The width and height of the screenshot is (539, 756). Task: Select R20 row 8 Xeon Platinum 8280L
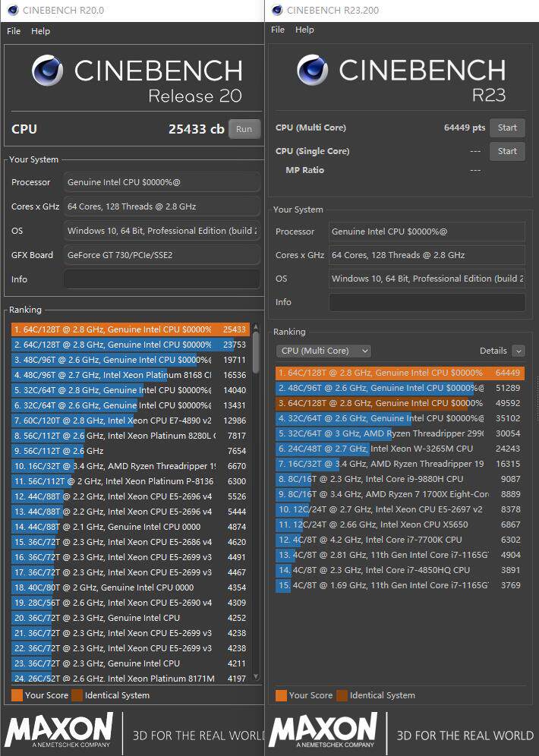tap(131, 436)
